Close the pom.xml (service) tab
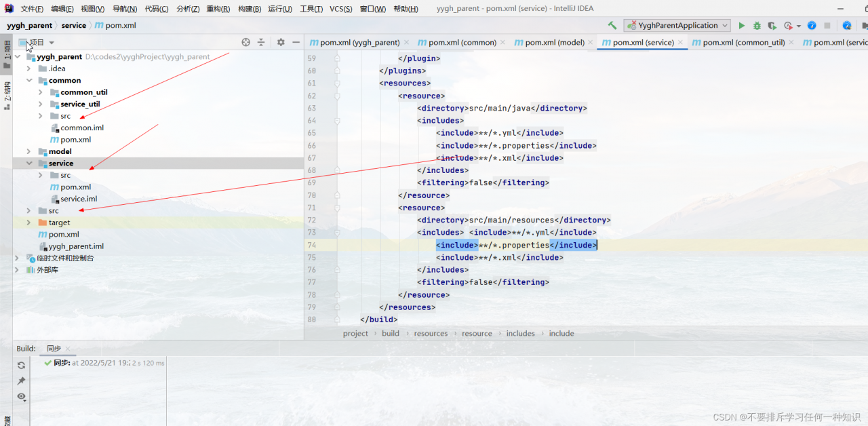The image size is (868, 426). point(681,42)
